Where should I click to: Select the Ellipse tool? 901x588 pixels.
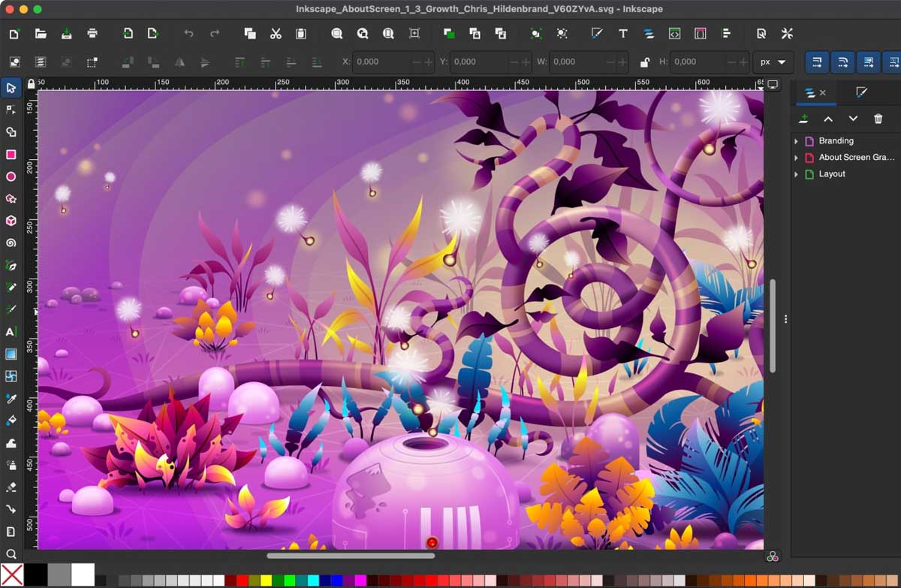point(11,177)
